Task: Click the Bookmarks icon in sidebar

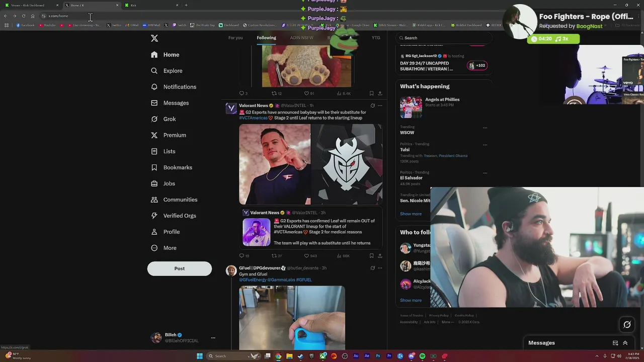Action: coord(154,167)
